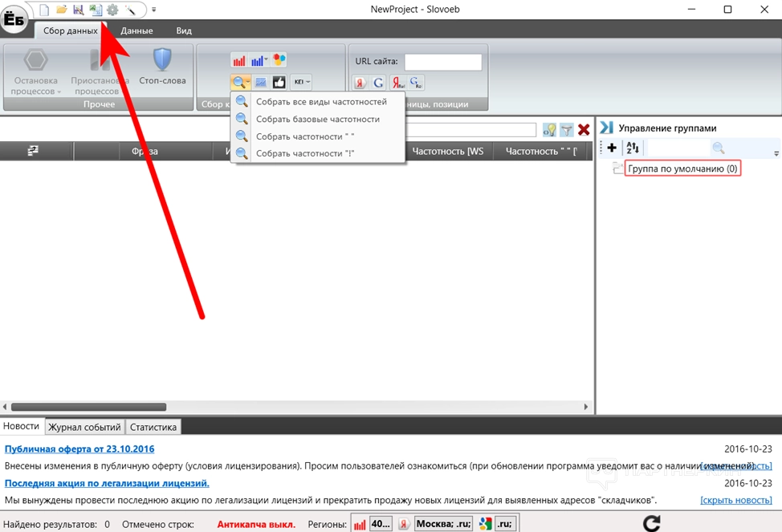This screenshot has width=782, height=532.
Task: Create a new project via toolbar icon
Action: (x=44, y=10)
